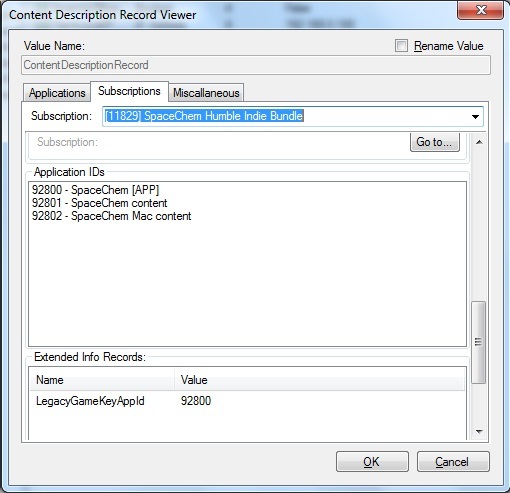The width and height of the screenshot is (510, 493).
Task: Select the Subscriptions tab
Action: tap(129, 91)
